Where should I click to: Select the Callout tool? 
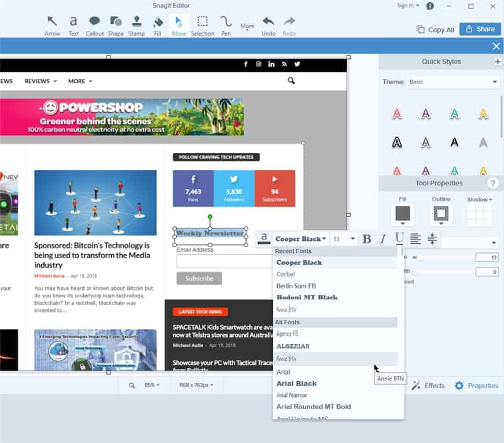point(94,26)
